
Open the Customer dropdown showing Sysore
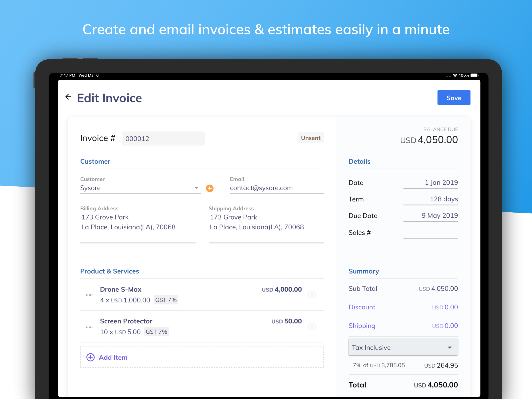[x=140, y=188]
